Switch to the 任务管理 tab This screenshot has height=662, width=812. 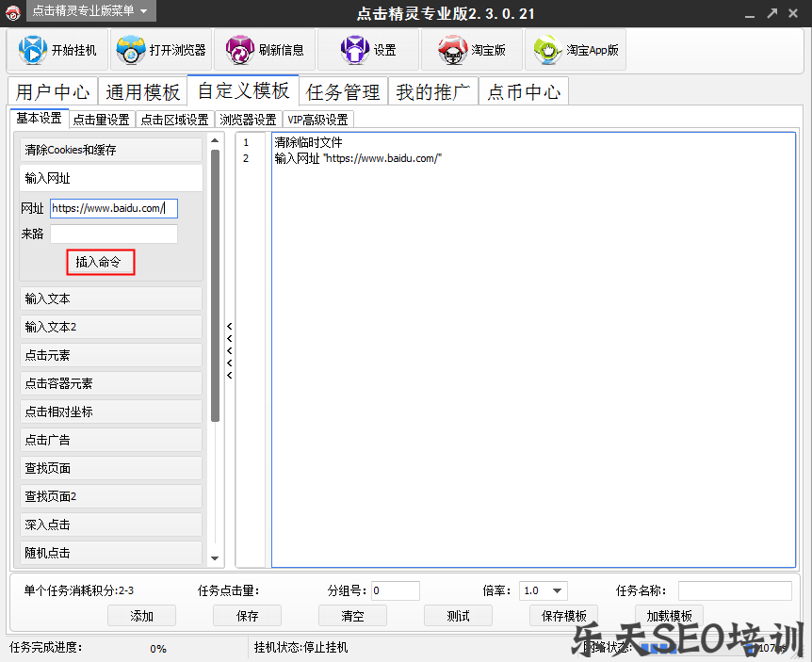(x=343, y=91)
